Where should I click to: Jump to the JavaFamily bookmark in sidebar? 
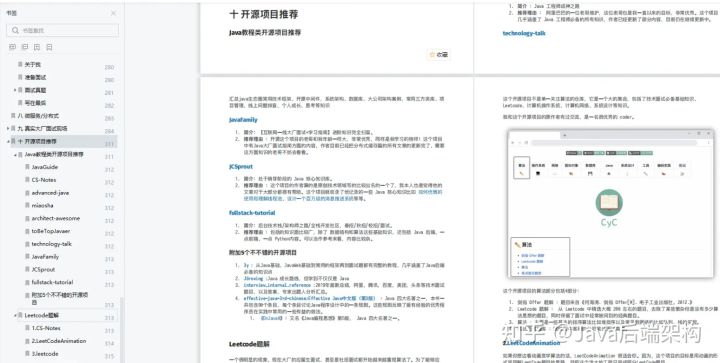point(45,257)
